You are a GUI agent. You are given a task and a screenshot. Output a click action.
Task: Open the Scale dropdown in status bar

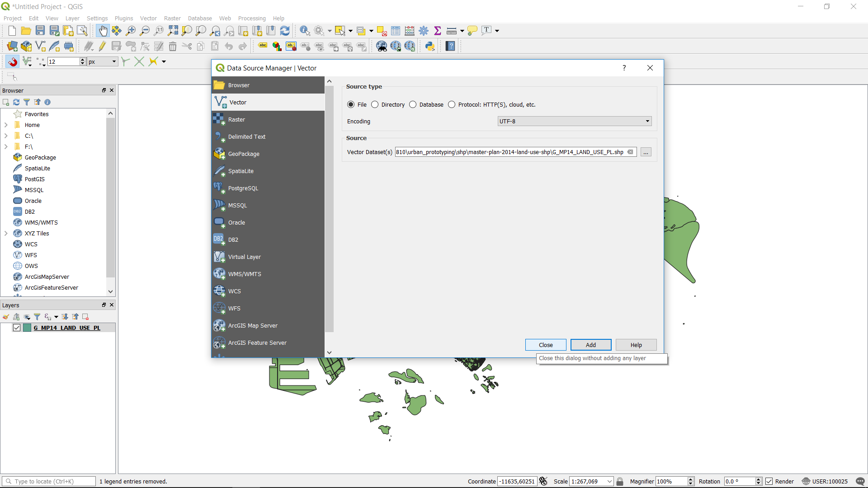click(609, 482)
